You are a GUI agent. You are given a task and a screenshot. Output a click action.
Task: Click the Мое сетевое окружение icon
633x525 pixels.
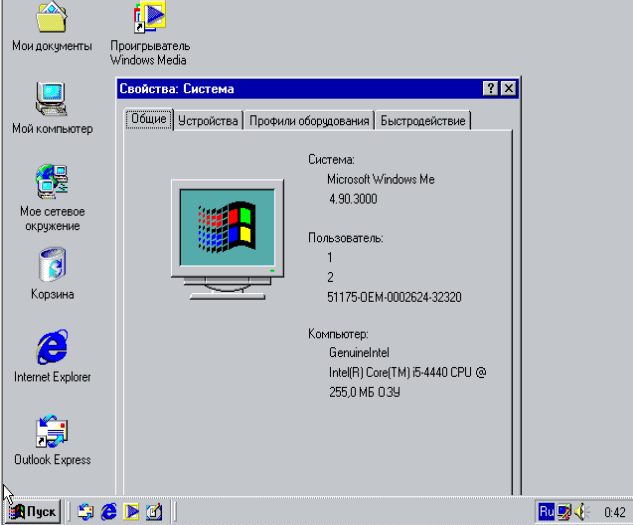[52, 198]
